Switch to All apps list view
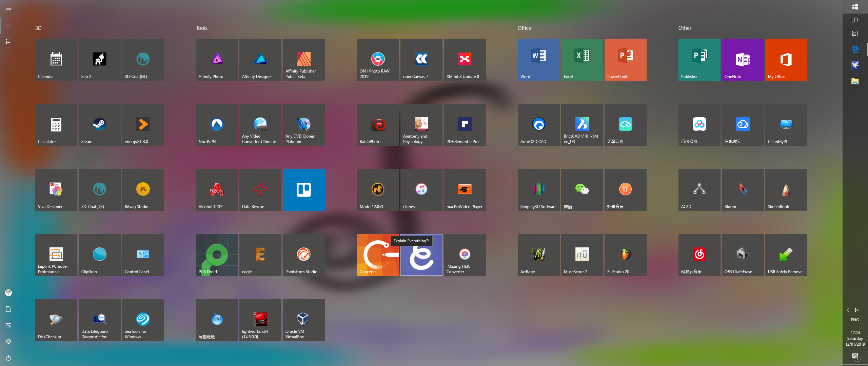 [x=8, y=42]
